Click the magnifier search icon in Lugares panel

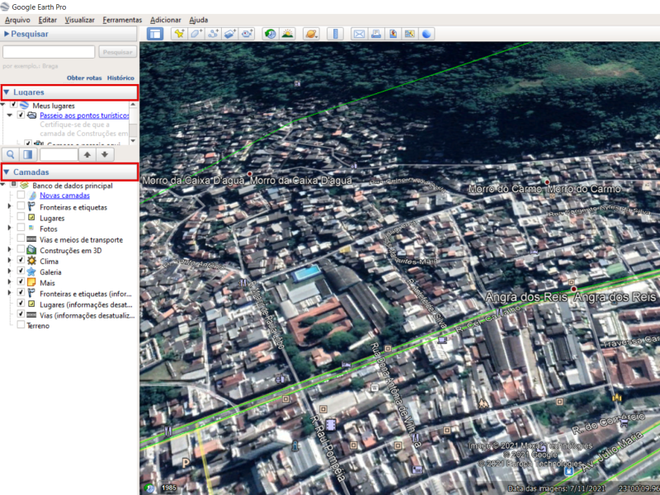[11, 154]
